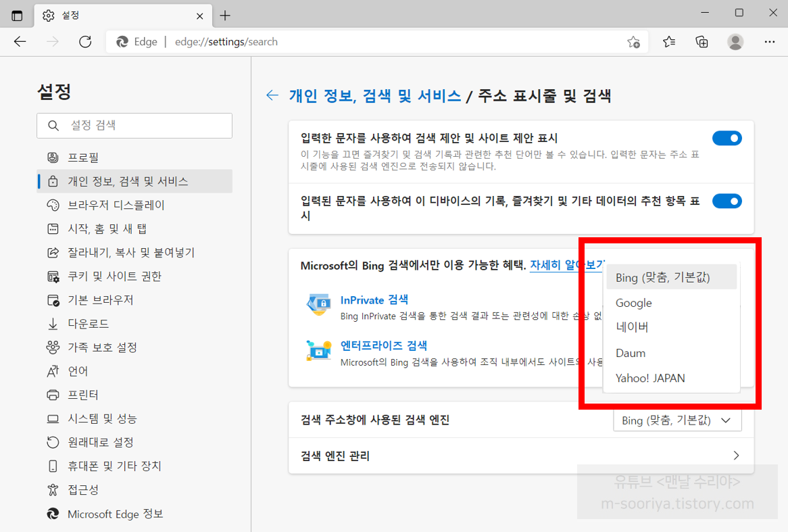Add this page to favorites star icon
This screenshot has height=532, width=788.
click(x=634, y=42)
